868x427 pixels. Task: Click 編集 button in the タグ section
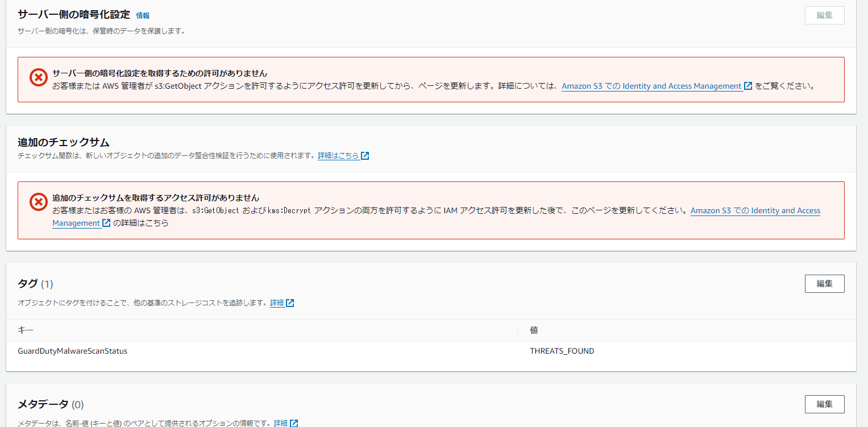coord(824,283)
